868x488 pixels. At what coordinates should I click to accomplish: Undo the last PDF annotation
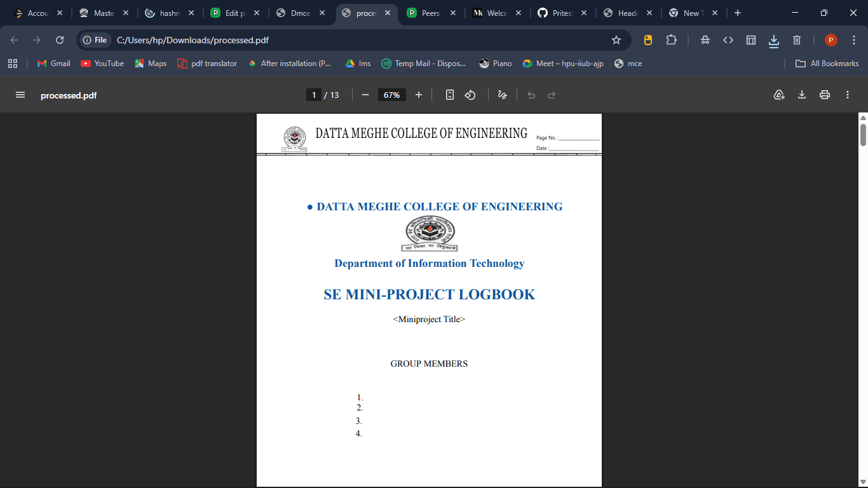[x=531, y=95]
